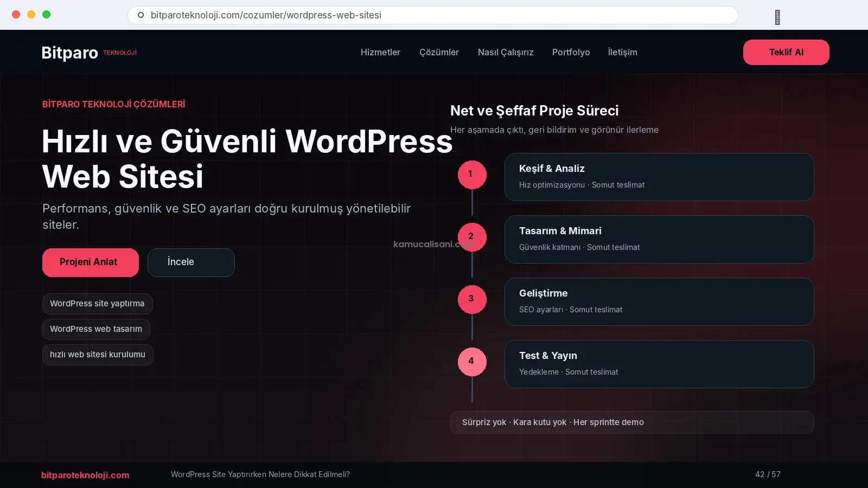The height and width of the screenshot is (488, 868).
Task: Open the Test & Yayın card
Action: pos(659,364)
